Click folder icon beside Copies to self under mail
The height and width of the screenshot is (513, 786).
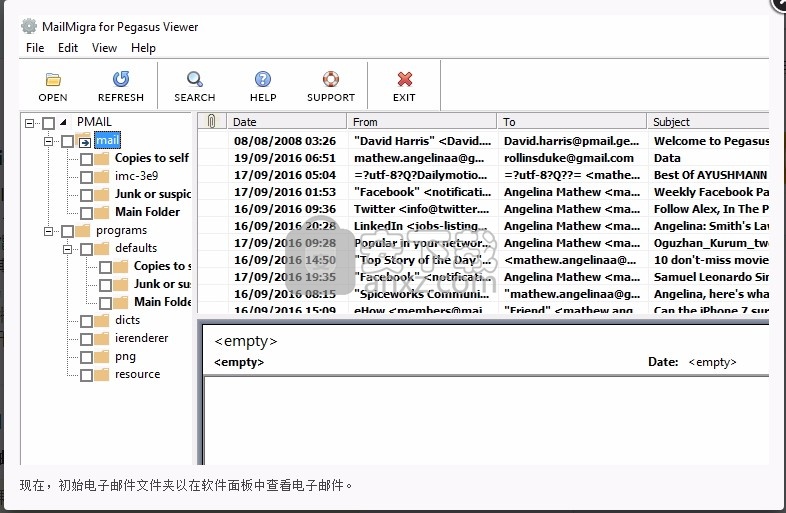tap(102, 159)
